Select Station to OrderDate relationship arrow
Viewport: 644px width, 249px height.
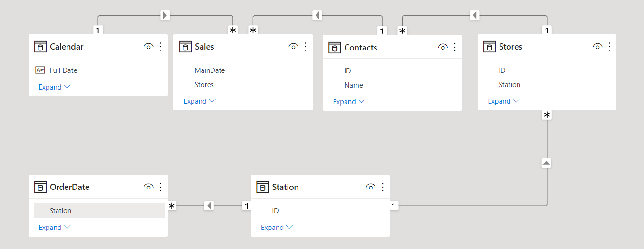click(209, 206)
